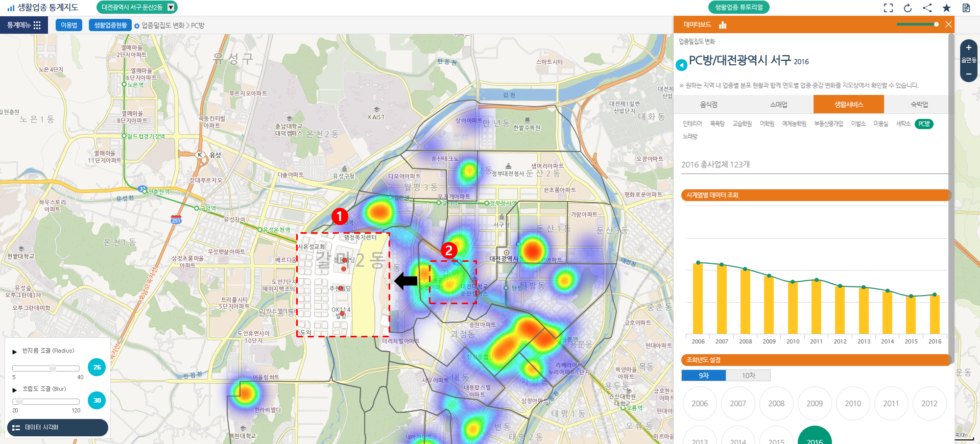Select the 2008 year circle
The height and width of the screenshot is (444, 980).
tap(776, 403)
